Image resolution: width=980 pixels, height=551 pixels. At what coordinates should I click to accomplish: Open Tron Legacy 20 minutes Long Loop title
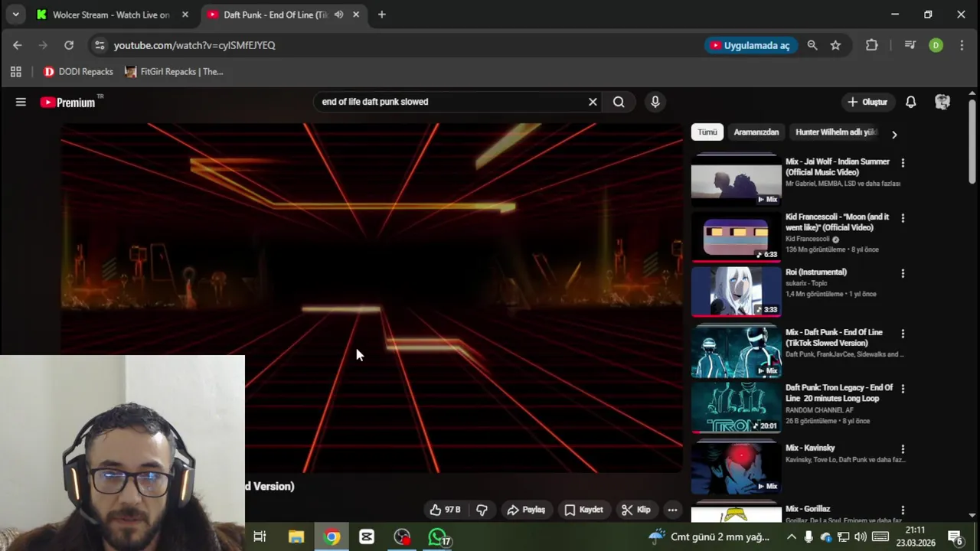pyautogui.click(x=839, y=393)
